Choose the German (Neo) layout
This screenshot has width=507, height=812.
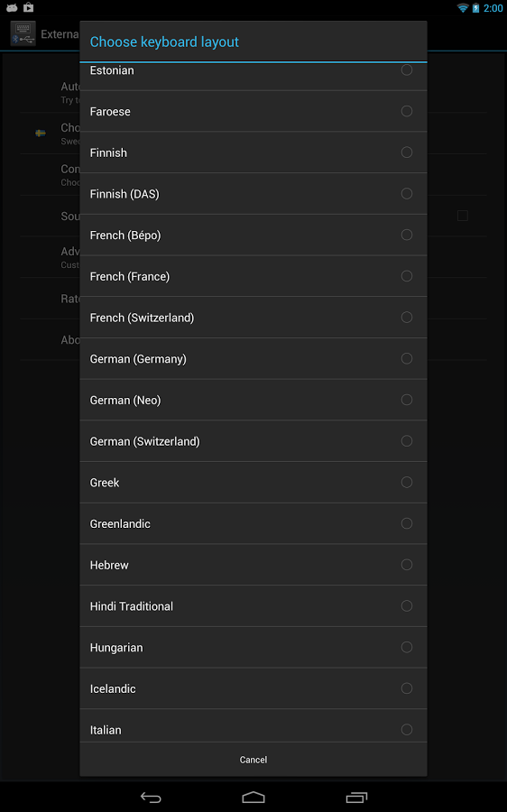point(253,400)
